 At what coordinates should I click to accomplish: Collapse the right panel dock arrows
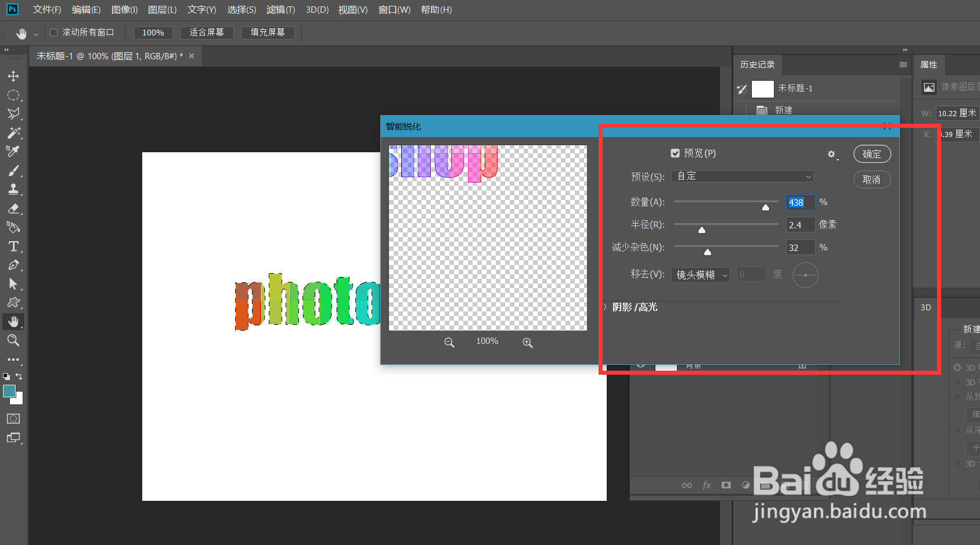905,49
